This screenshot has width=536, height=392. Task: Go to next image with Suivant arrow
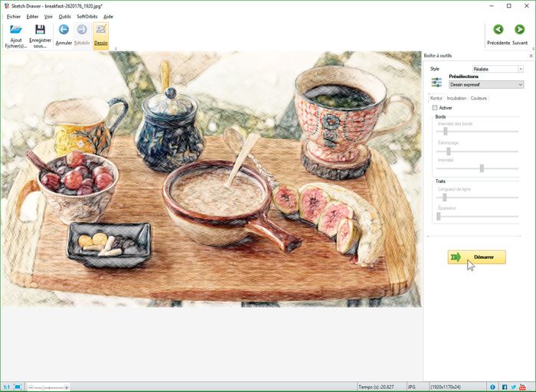[x=520, y=30]
